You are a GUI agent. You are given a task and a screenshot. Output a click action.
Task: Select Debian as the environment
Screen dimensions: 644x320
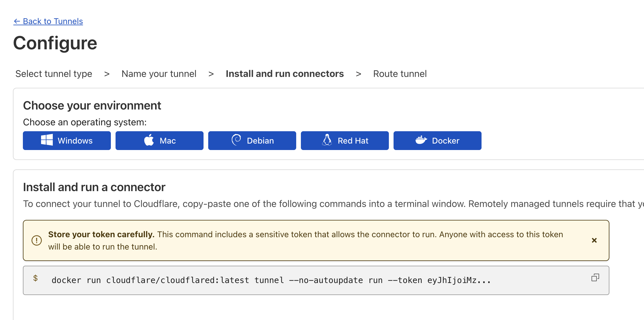point(252,140)
